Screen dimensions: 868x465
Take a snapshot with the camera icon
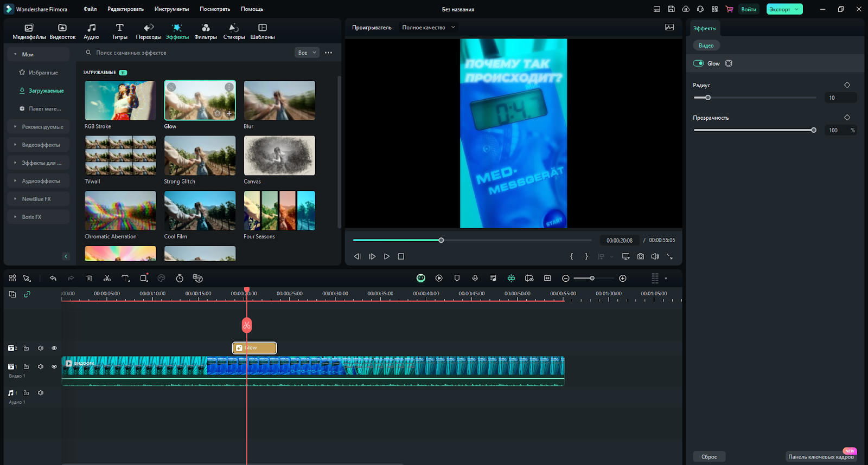tap(641, 256)
